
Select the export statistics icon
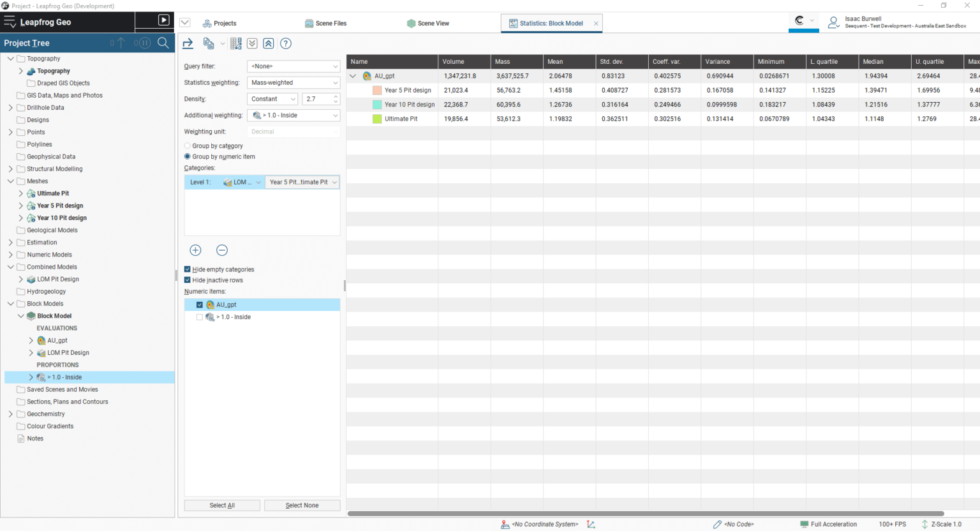click(187, 43)
